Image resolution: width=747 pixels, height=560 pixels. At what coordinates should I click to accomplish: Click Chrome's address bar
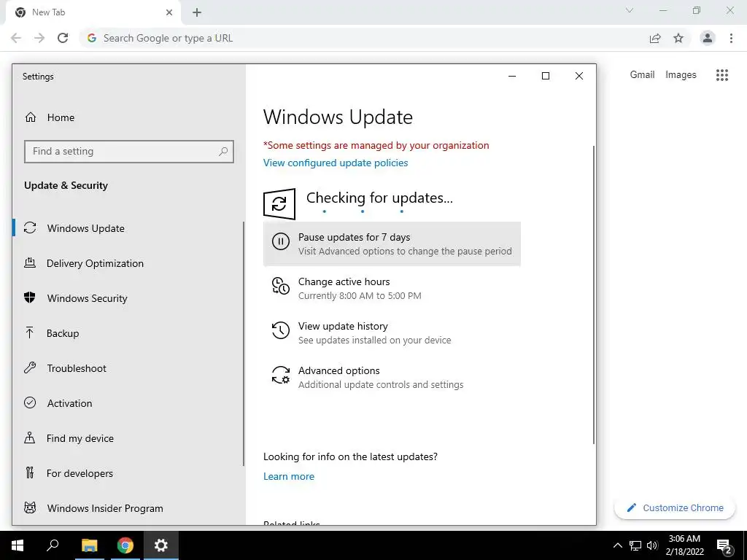[362, 38]
